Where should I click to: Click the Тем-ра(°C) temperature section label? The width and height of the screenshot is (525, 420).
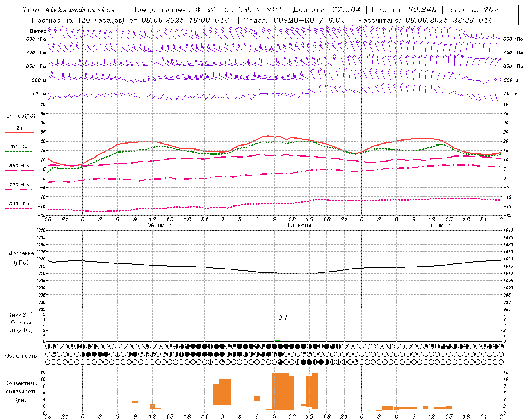[x=19, y=116]
